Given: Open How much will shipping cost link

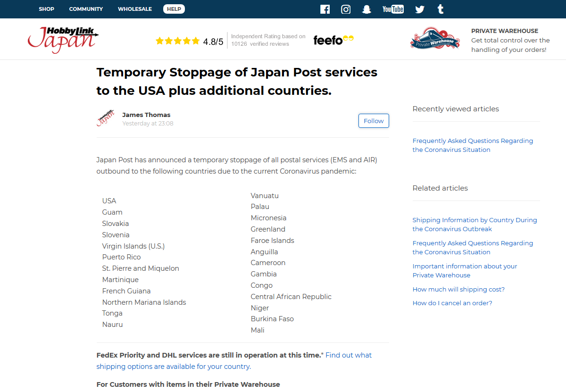Looking at the screenshot, I should [458, 289].
